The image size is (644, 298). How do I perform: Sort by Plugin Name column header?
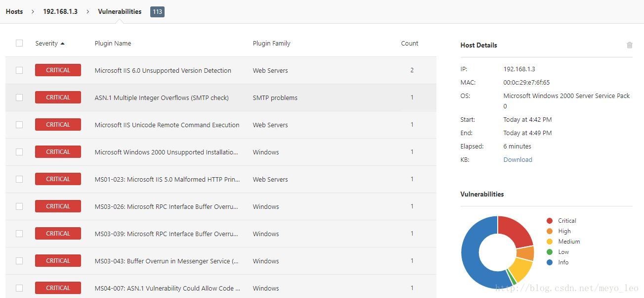coord(113,43)
